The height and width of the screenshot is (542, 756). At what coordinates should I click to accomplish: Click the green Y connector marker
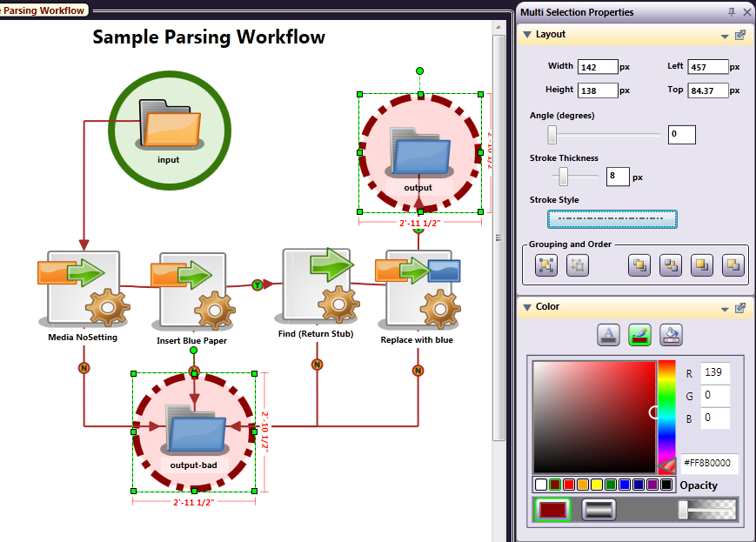pos(258,285)
